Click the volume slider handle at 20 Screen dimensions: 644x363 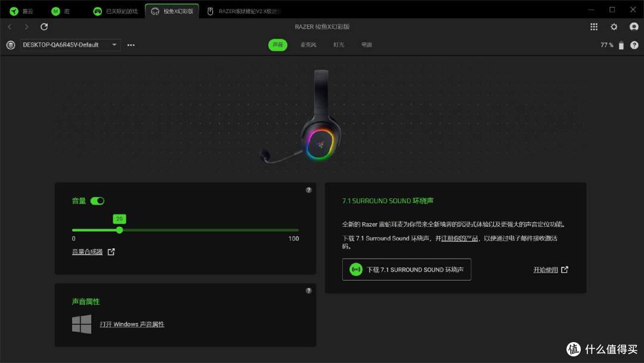(119, 230)
